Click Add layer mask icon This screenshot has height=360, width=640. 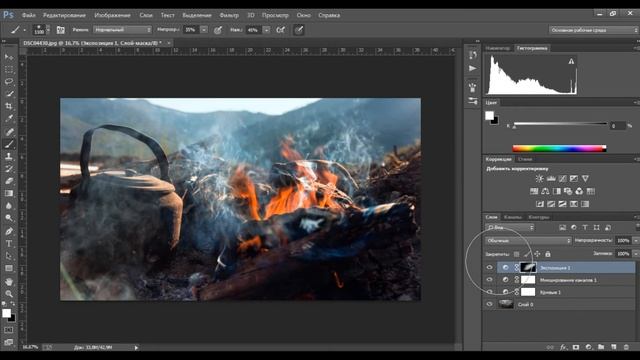(x=576, y=347)
